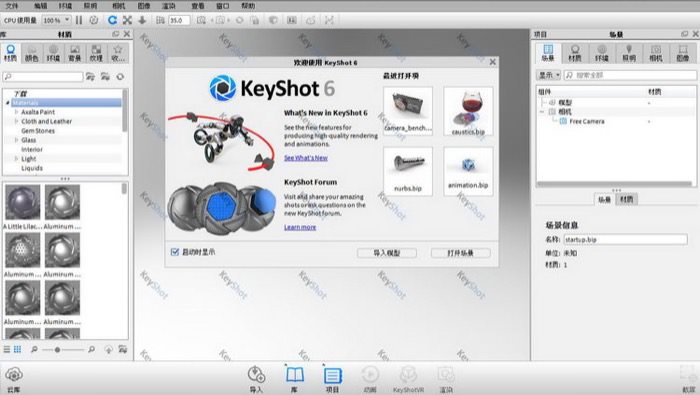Screen dimensions: 700x395
Task: Click the Import Model button
Action: [x=387, y=253]
